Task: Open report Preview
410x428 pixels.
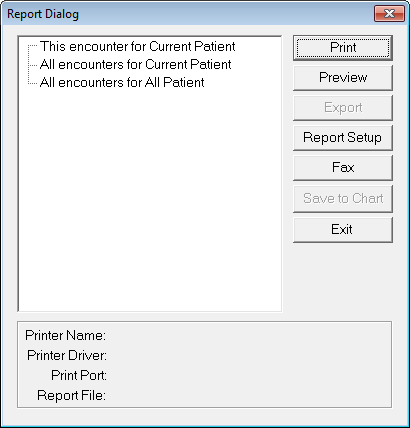Action: (343, 78)
